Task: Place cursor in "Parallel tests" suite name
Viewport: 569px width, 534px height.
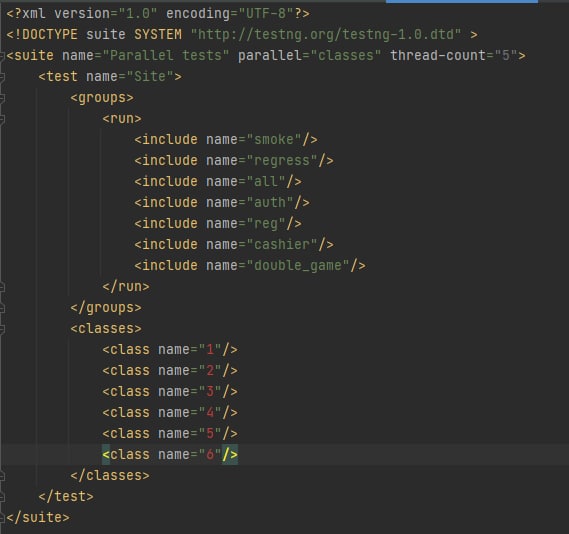Action: (x=166, y=56)
